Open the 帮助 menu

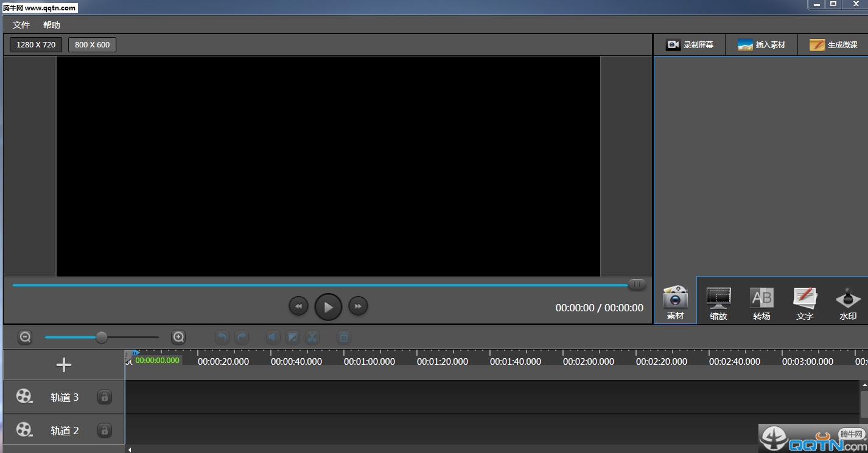(x=52, y=25)
